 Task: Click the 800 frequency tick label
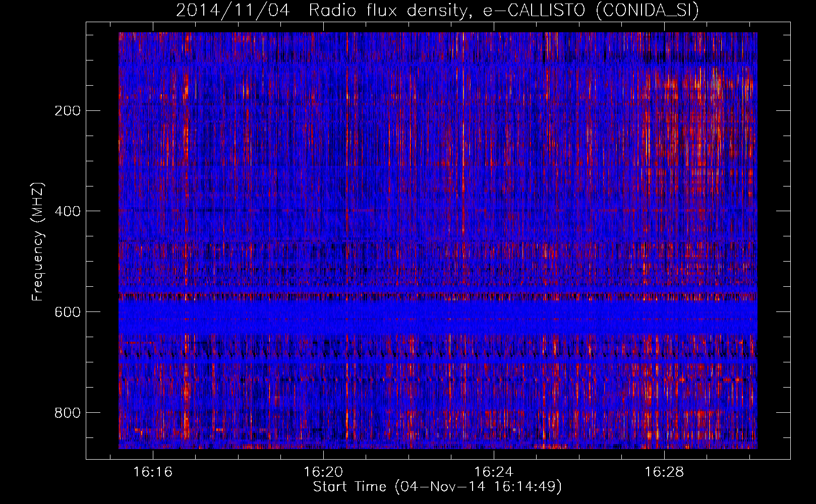pyautogui.click(x=68, y=412)
